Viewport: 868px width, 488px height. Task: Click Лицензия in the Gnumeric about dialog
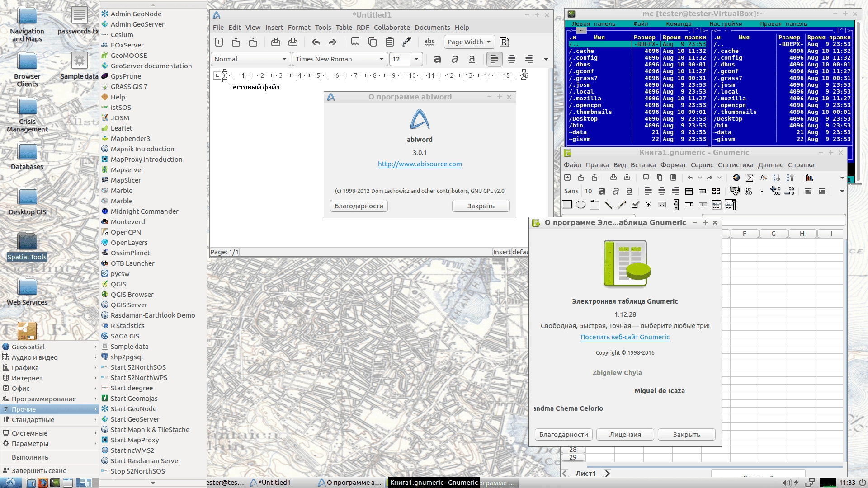[625, 435]
